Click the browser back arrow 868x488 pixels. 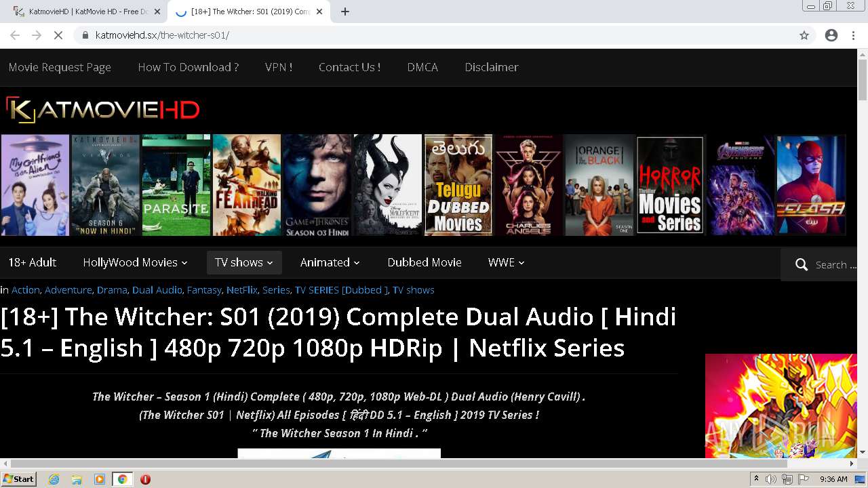[x=15, y=35]
